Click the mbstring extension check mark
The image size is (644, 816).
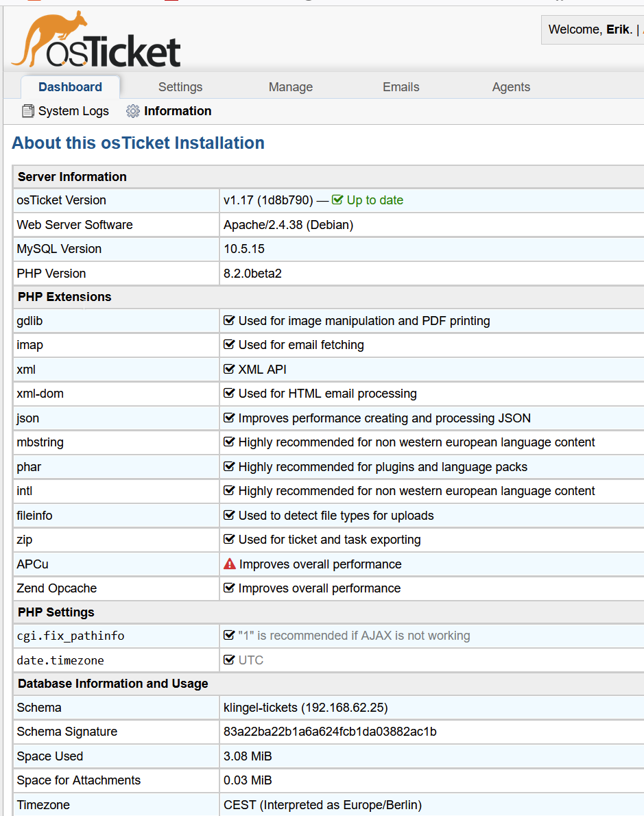[x=230, y=442]
